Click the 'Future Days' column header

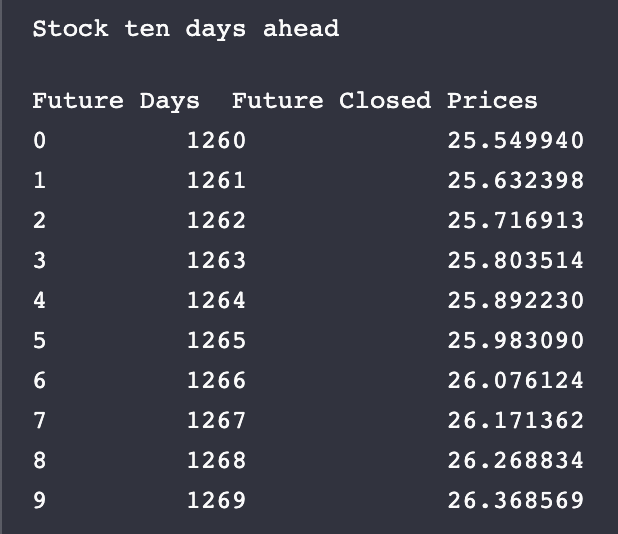(x=116, y=101)
